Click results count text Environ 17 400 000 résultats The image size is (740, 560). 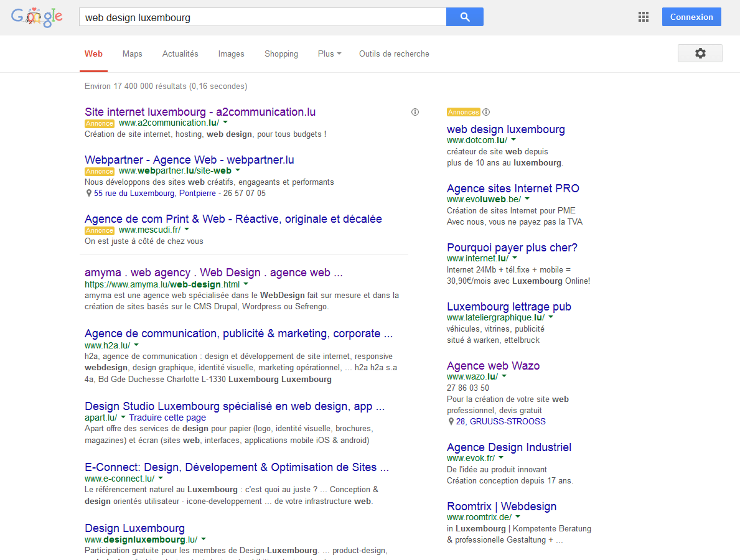pyautogui.click(x=166, y=86)
